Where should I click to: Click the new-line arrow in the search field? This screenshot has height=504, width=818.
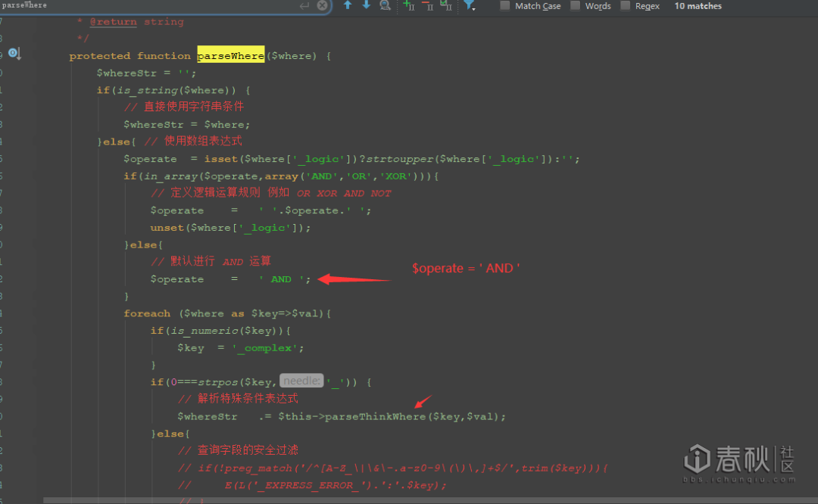coord(304,6)
